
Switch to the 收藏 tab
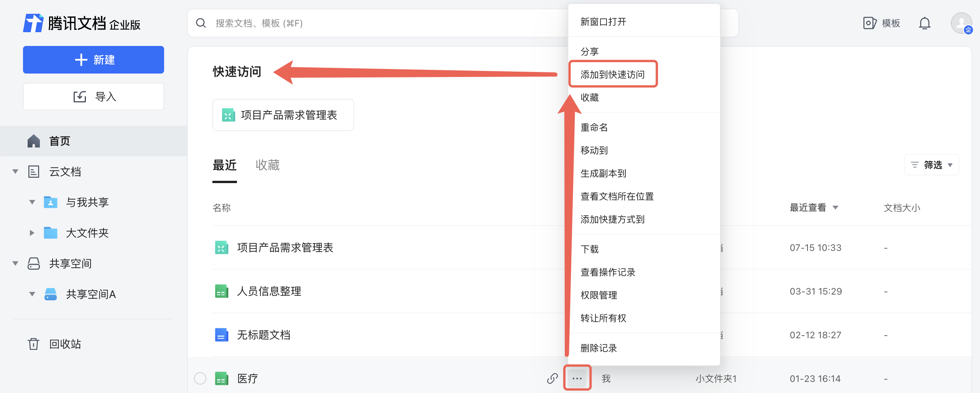pyautogui.click(x=267, y=165)
